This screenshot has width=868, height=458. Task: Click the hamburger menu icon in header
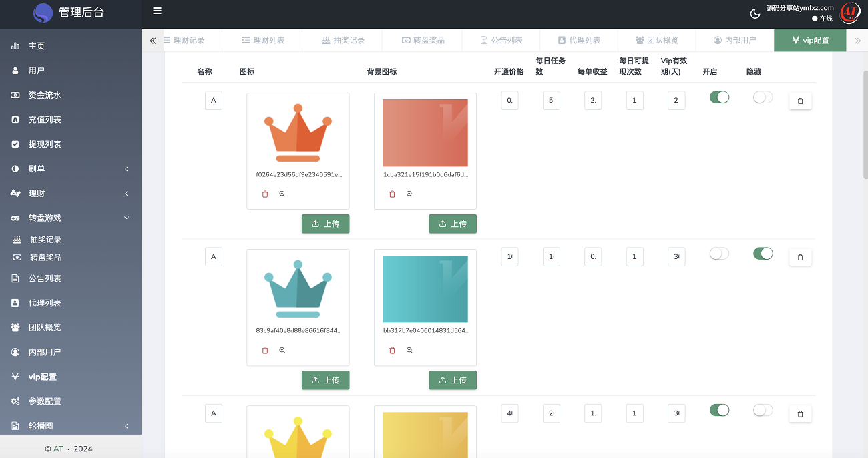(x=157, y=11)
